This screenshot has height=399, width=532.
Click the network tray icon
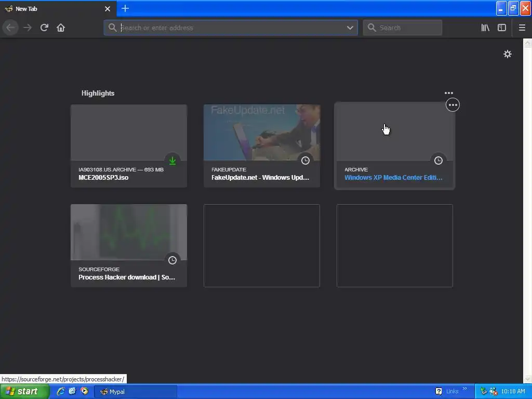[494, 392]
